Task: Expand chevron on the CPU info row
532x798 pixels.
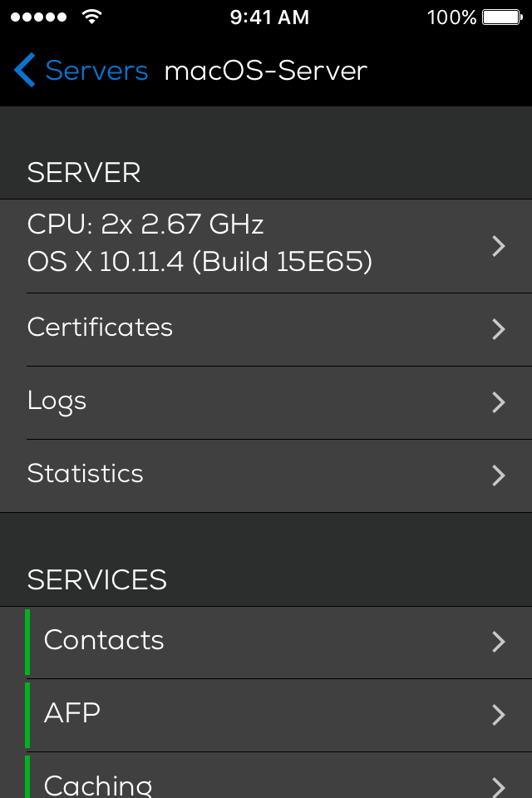Action: click(499, 246)
